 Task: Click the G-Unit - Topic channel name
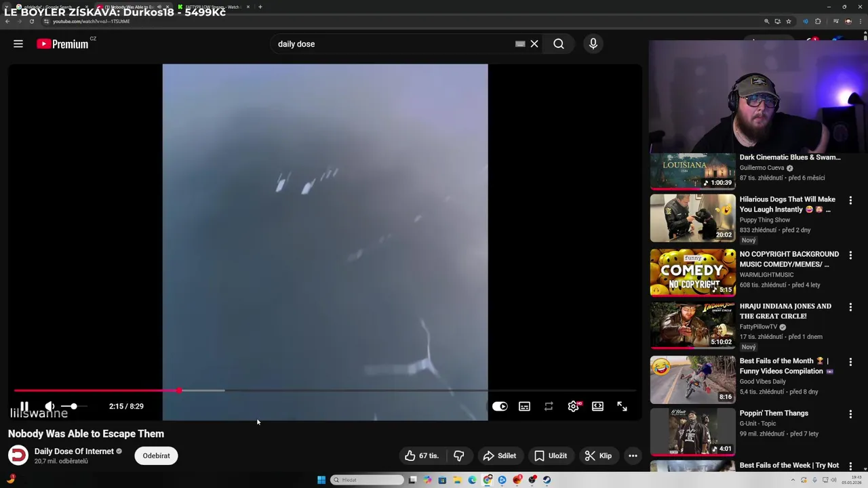pos(758,424)
